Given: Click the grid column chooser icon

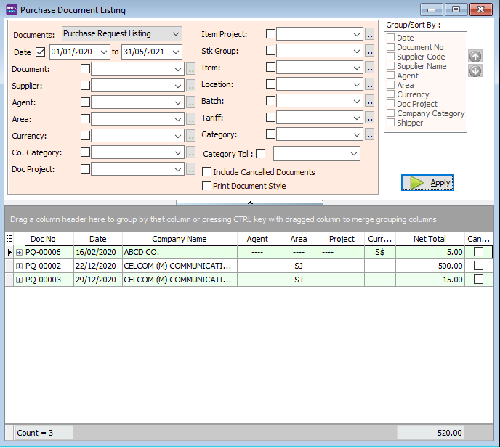Looking at the screenshot, I should pyautogui.click(x=9, y=239).
